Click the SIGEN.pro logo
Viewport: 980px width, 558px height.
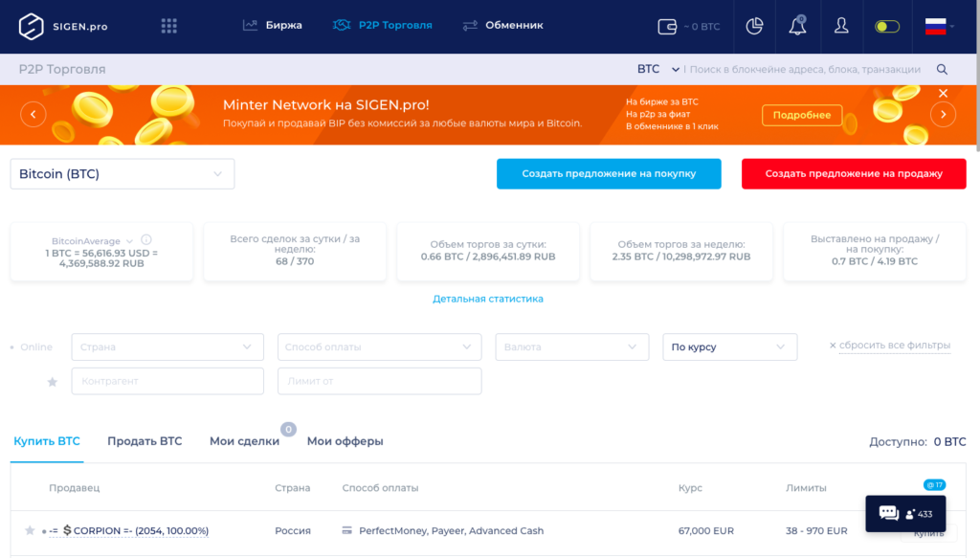[63, 26]
